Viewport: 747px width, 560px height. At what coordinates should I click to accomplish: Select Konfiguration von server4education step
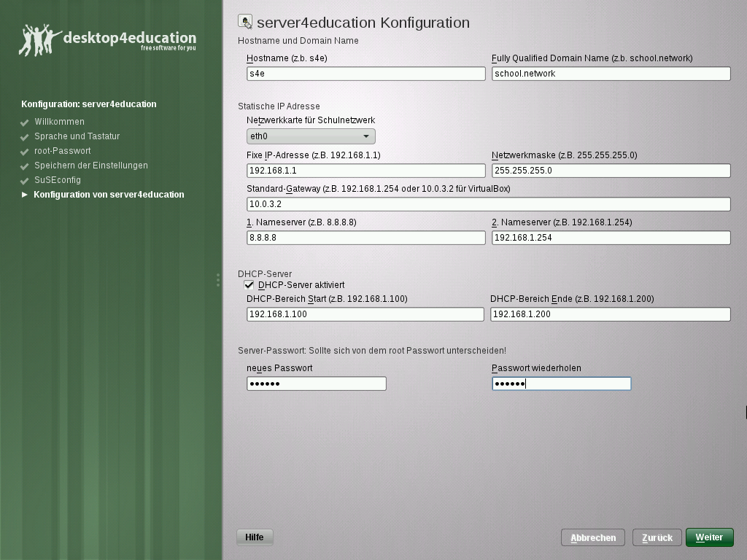(109, 194)
